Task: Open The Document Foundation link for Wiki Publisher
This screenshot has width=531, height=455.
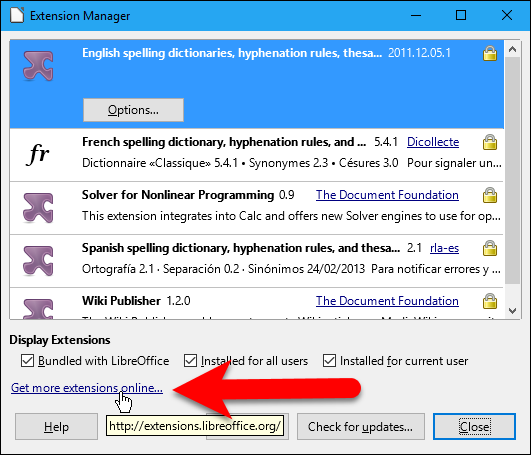Action: pyautogui.click(x=387, y=301)
